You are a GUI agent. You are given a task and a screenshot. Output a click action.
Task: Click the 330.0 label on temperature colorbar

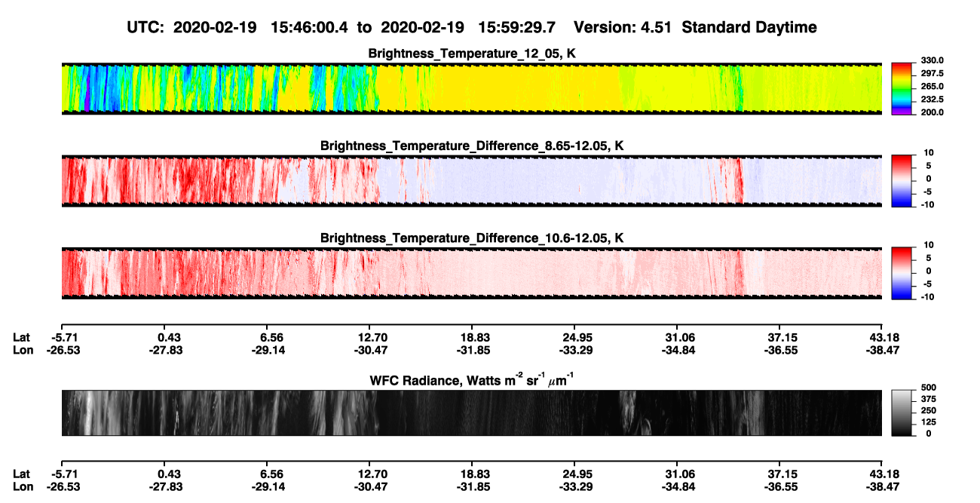tap(933, 60)
